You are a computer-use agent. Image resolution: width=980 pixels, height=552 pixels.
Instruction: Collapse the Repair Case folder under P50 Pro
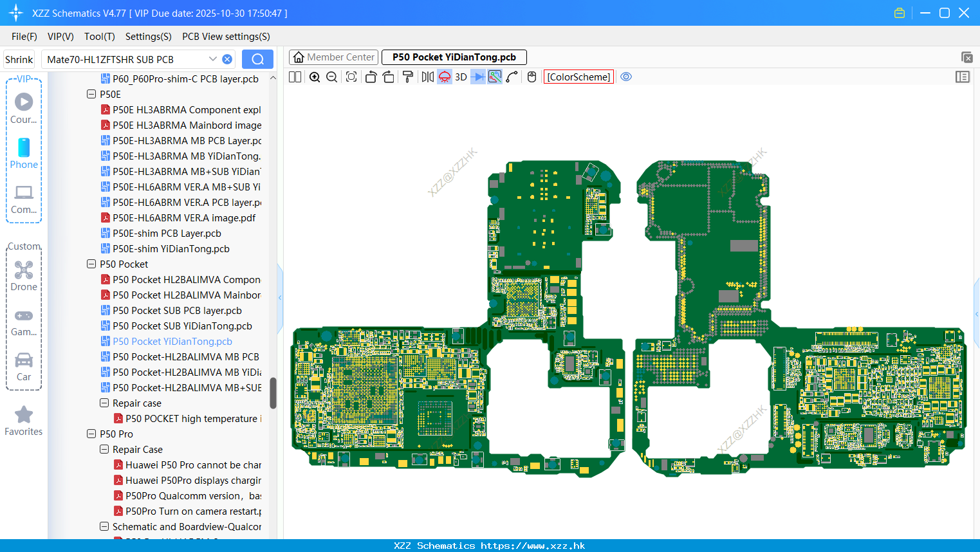pos(104,449)
